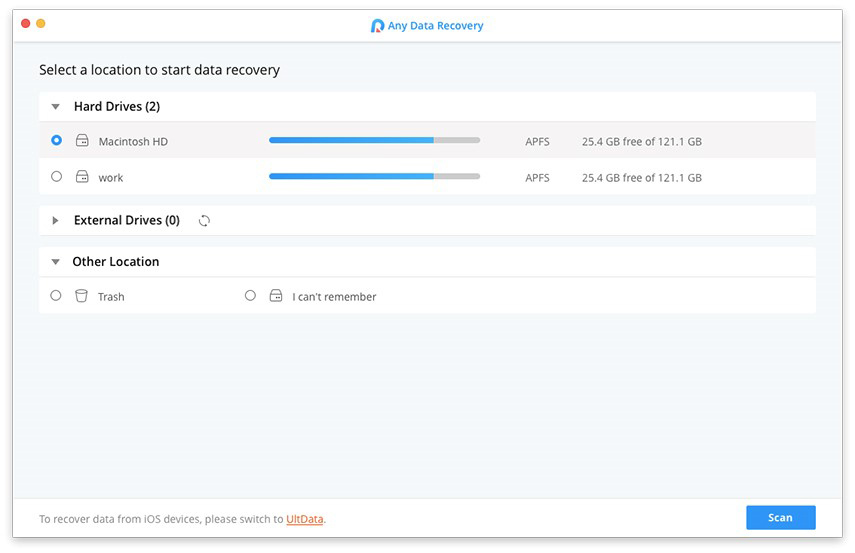
Task: Select the work drive radio button
Action: [x=56, y=176]
